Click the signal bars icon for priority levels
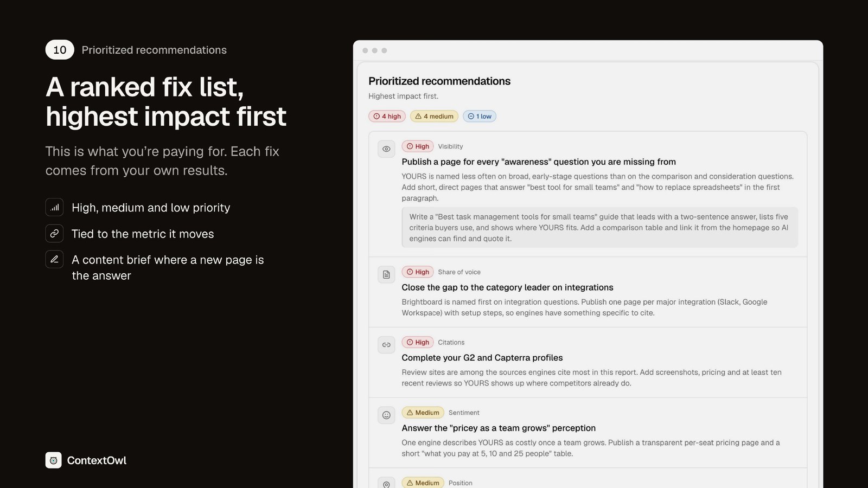This screenshot has height=488, width=868. [x=54, y=208]
